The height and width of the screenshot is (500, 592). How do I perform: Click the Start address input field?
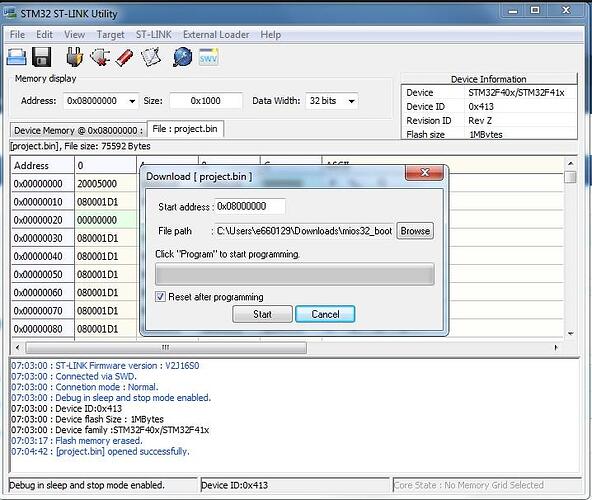pos(250,206)
